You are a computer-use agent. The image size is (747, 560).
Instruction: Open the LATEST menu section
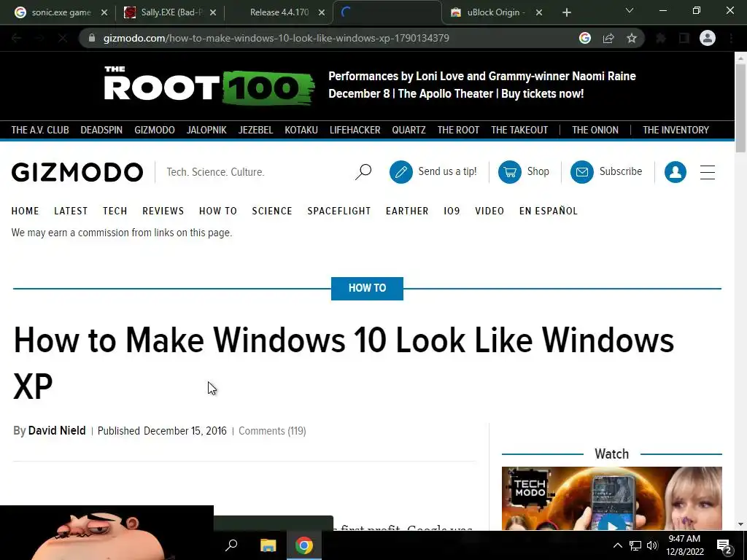click(x=71, y=211)
